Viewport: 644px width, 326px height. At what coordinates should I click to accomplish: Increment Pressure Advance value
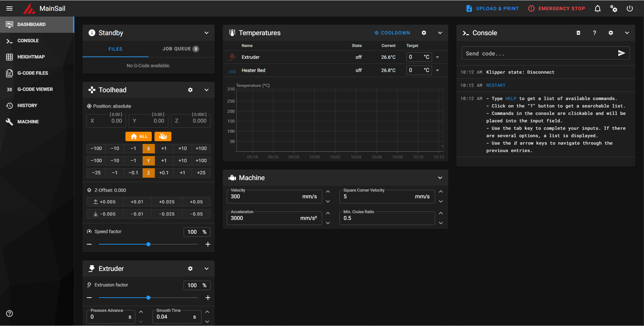point(141,312)
